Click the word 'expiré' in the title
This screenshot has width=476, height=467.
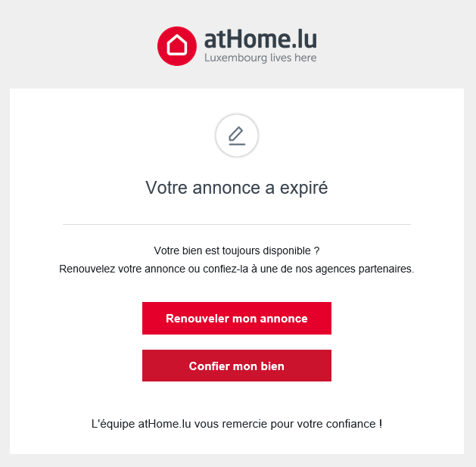click(x=304, y=188)
